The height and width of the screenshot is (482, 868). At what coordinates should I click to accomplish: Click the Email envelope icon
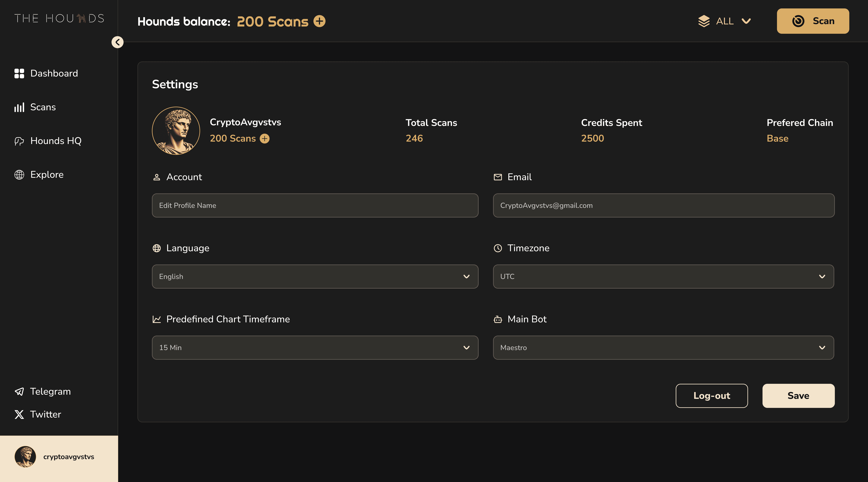[x=498, y=177]
